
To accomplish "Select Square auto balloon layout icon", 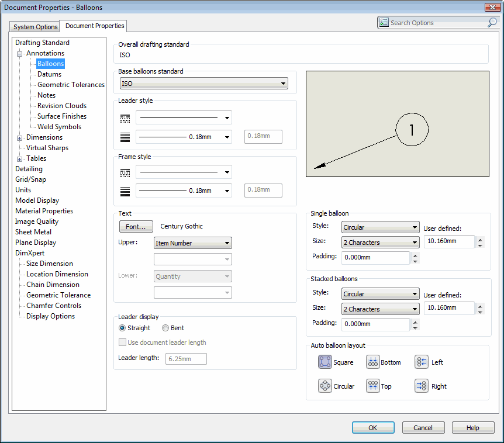I will 325,362.
